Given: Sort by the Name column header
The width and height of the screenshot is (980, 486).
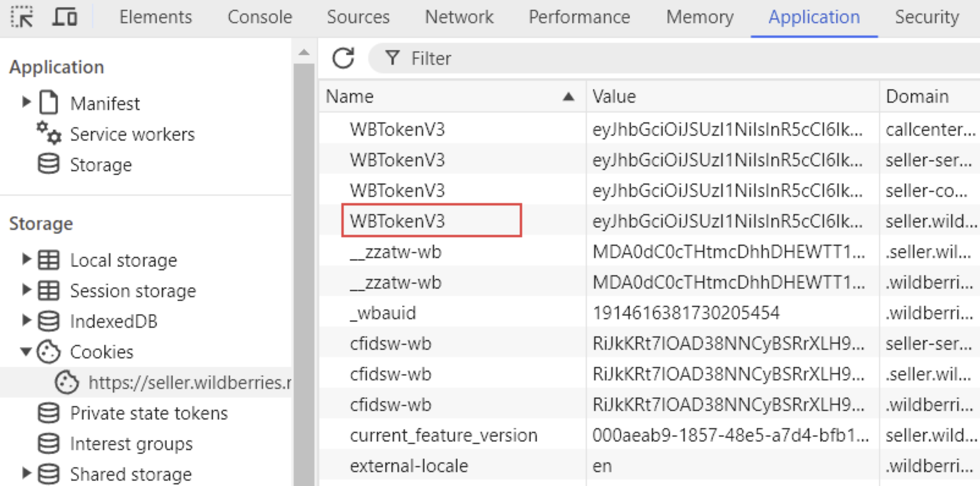Looking at the screenshot, I should click(452, 97).
